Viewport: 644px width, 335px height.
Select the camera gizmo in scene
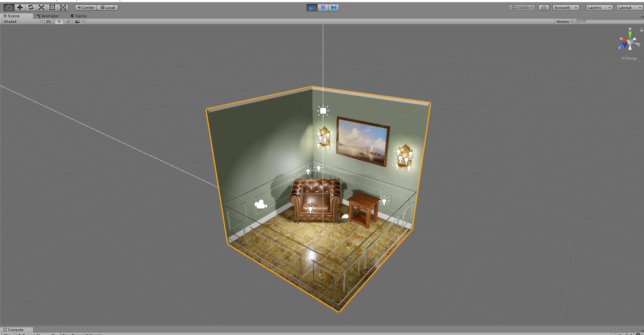click(x=261, y=204)
